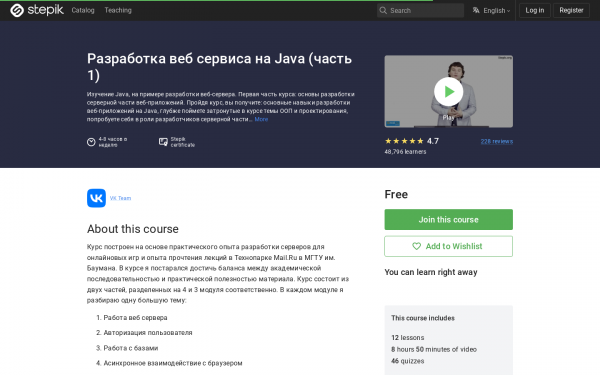Click the translate language icon
This screenshot has width=600, height=375.
[476, 10]
